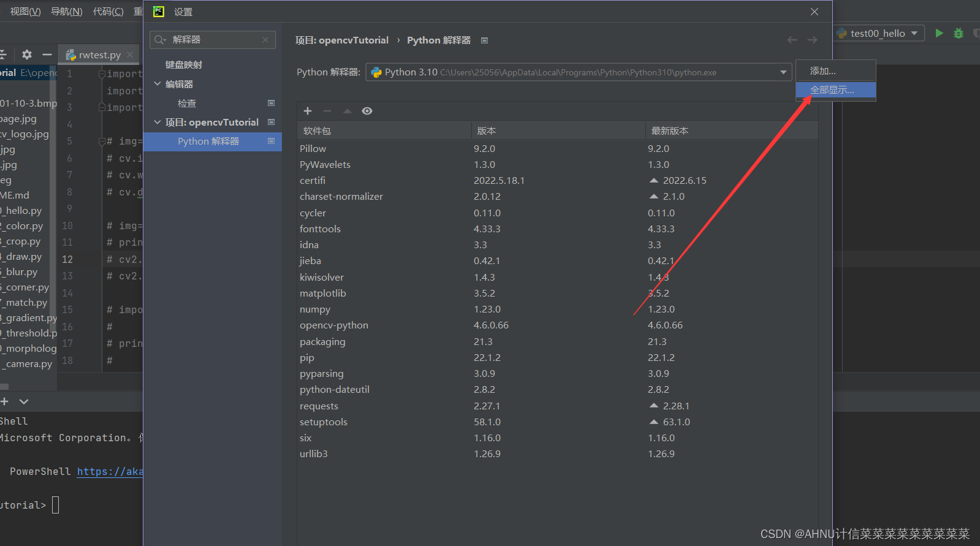
Task: Click certifi latest version 2022.6.15
Action: pos(685,180)
